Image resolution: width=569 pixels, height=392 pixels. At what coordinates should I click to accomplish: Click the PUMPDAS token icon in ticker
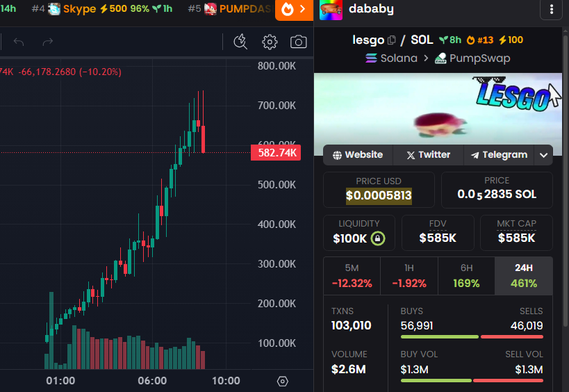click(x=211, y=9)
